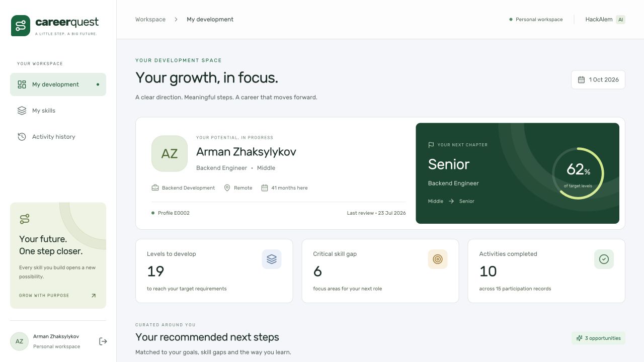Viewport: 644px width, 362px height.
Task: Click the AI badge next to HackAlem
Action: (621, 20)
